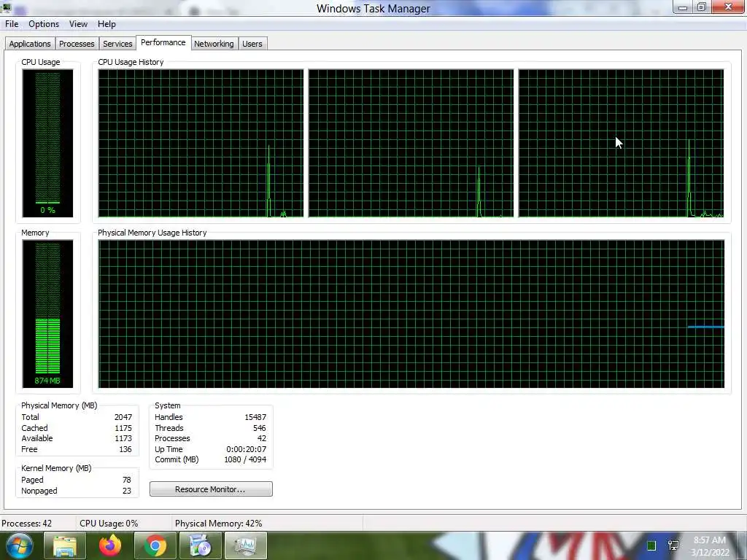
Task: Click the third CPU usage history graph
Action: pos(622,144)
